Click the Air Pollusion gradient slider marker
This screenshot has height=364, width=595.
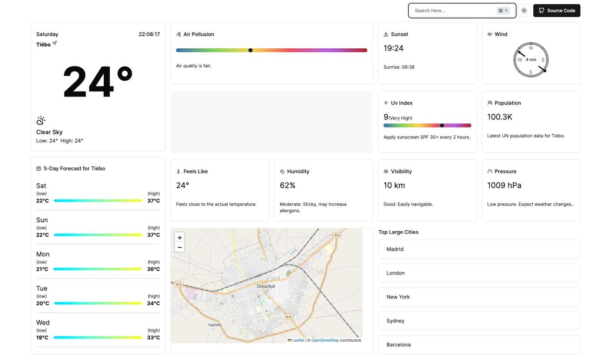point(251,50)
